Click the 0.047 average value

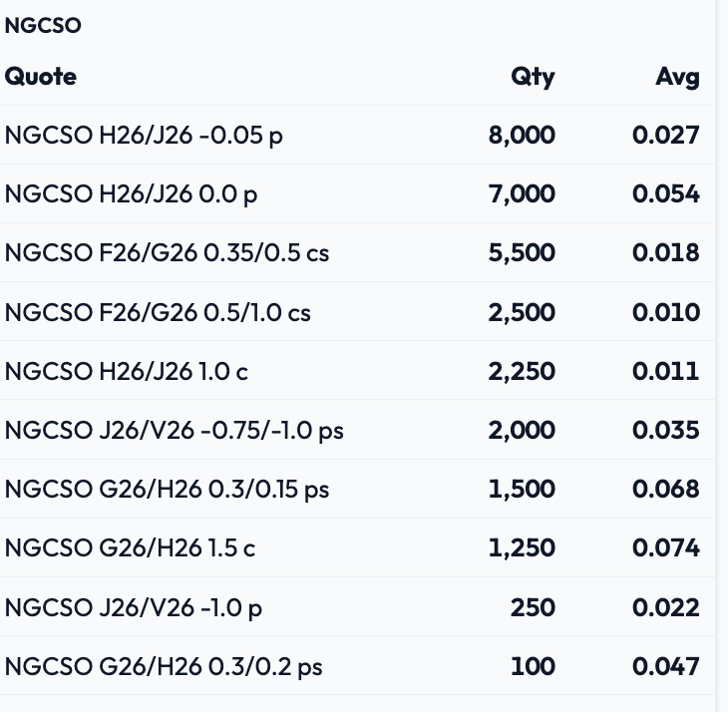(666, 666)
